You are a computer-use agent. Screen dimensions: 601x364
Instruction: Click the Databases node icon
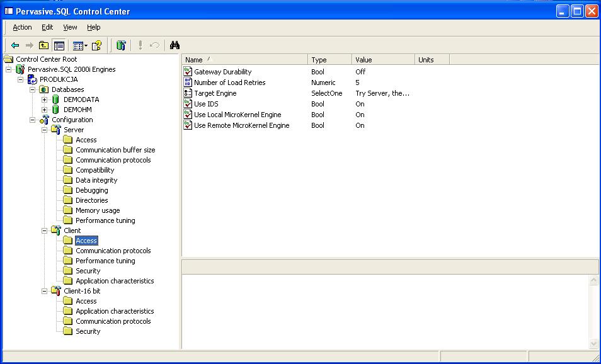(x=44, y=89)
